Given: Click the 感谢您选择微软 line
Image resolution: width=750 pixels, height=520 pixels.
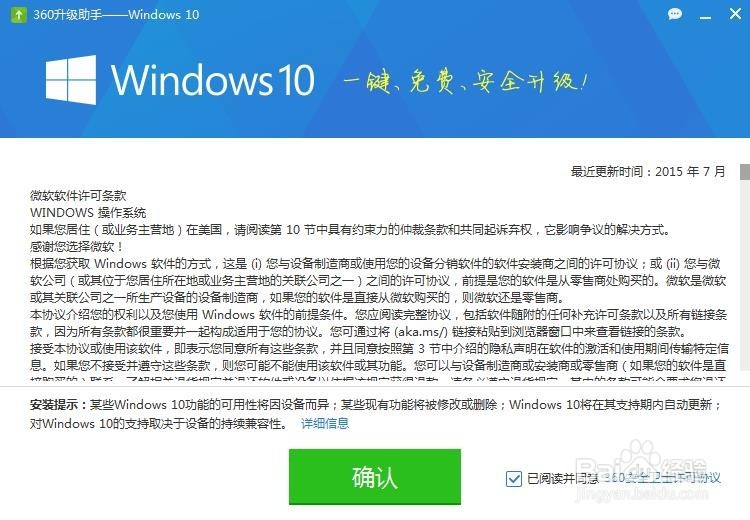Looking at the screenshot, I should (77, 246).
